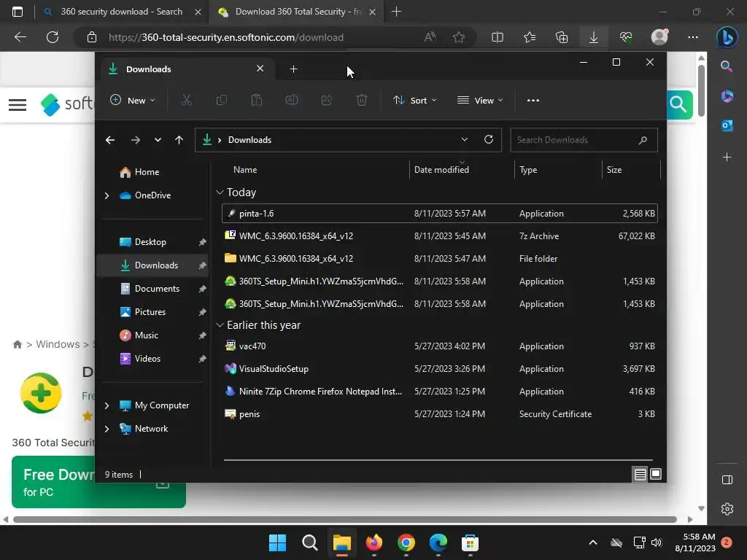Open Home in navigation pane
The height and width of the screenshot is (560, 747).
pyautogui.click(x=147, y=172)
